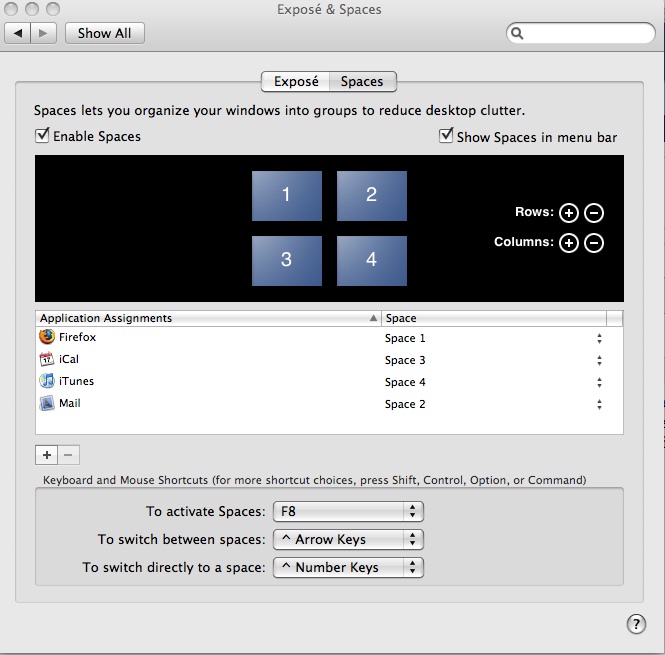Screen dimensions: 665x655
Task: Click the Show All button
Action: [105, 33]
